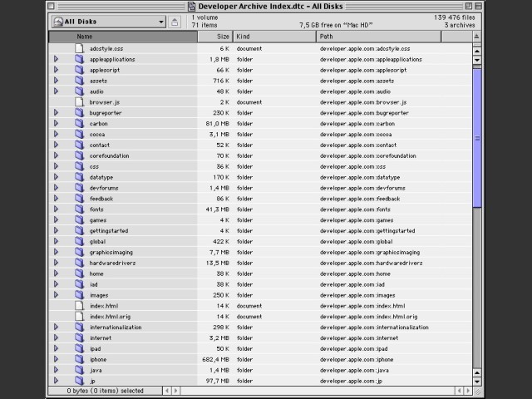
Task: Select the home folder icon
Action: pos(80,273)
